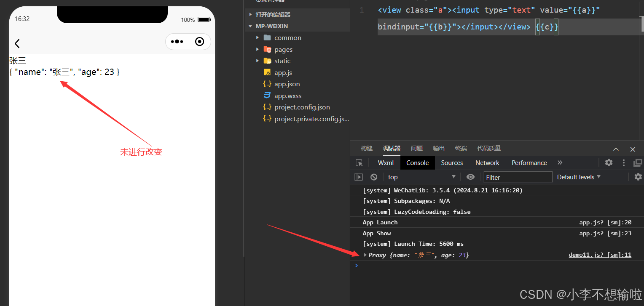The image size is (644, 306).
Task: Open app.js? [sm]:23 source link
Action: click(605, 233)
